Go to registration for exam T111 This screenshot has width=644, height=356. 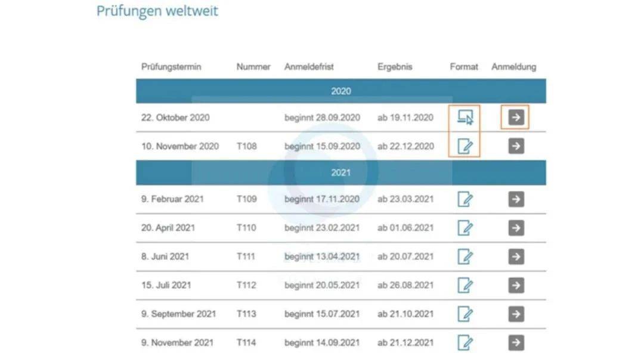click(516, 256)
